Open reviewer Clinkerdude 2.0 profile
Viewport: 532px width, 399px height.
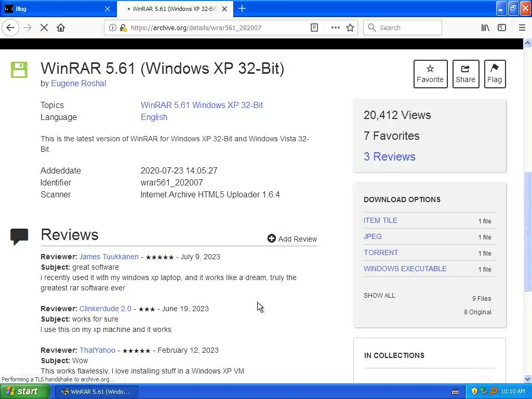coord(105,309)
